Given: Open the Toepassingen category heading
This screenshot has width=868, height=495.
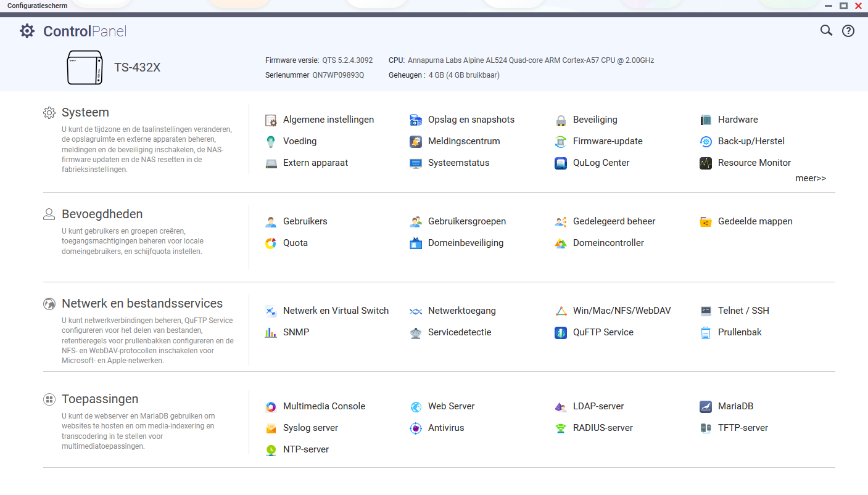Looking at the screenshot, I should coord(100,399).
